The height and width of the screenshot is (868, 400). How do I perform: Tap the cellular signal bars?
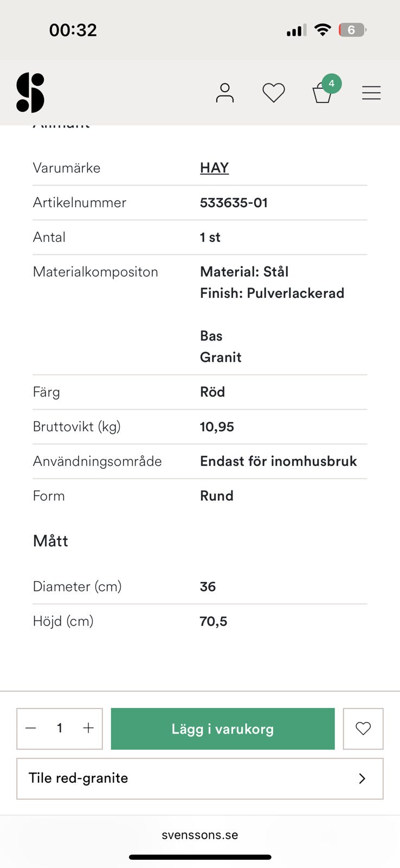(296, 30)
